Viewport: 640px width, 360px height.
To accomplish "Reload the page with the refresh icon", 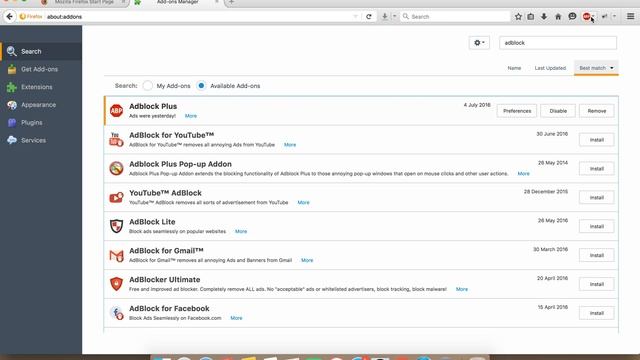I will pyautogui.click(x=369, y=17).
